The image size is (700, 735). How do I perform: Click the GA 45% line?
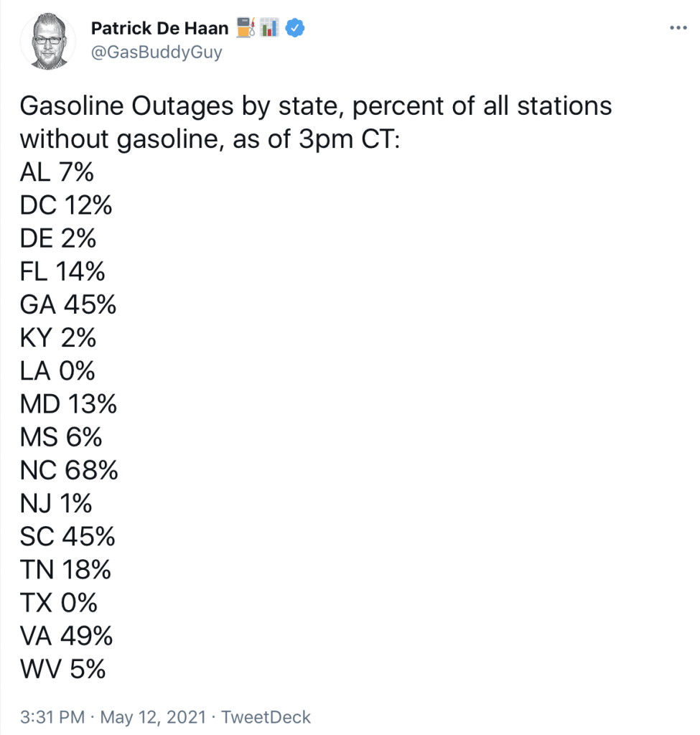[68, 304]
